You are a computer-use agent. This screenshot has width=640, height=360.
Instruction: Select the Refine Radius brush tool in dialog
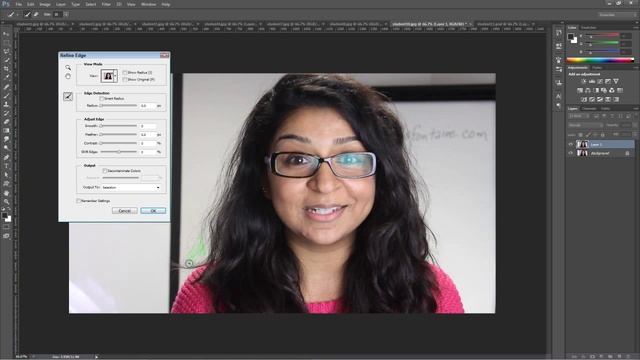coord(68,96)
